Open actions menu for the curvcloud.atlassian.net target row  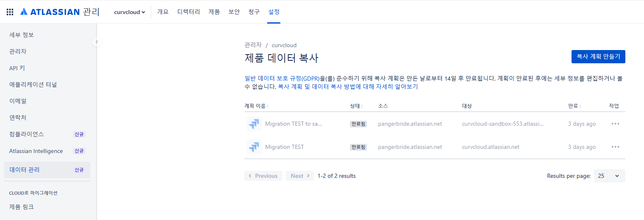pyautogui.click(x=615, y=147)
